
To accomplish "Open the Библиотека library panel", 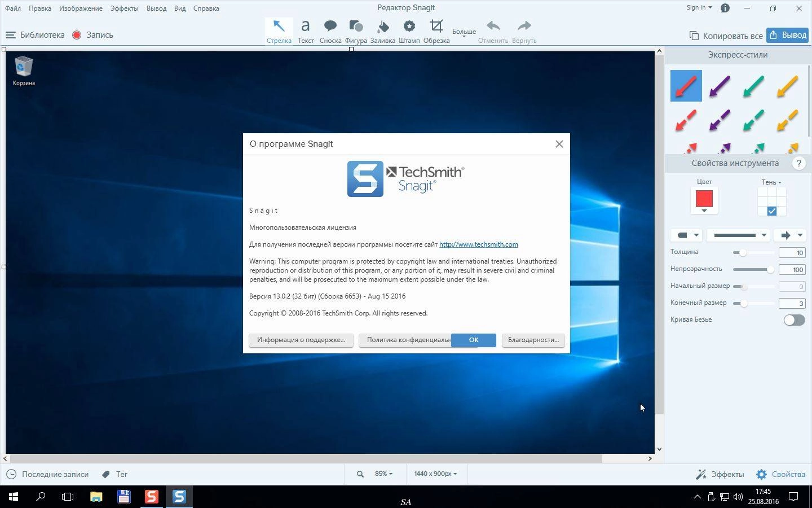I will point(35,35).
